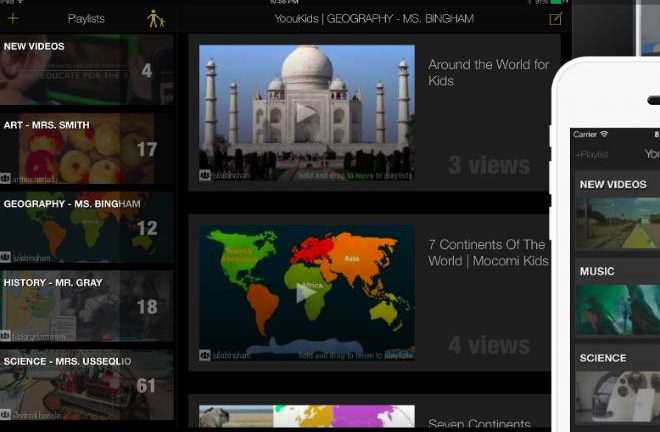Click the YoouKids GEOGRAPHY header title
Image resolution: width=660 pixels, height=432 pixels.
coord(374,19)
